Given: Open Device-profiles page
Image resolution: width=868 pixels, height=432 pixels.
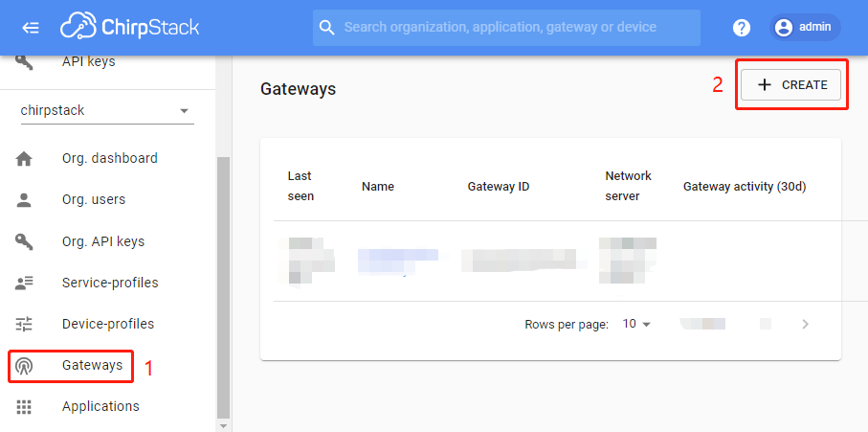Looking at the screenshot, I should [108, 324].
